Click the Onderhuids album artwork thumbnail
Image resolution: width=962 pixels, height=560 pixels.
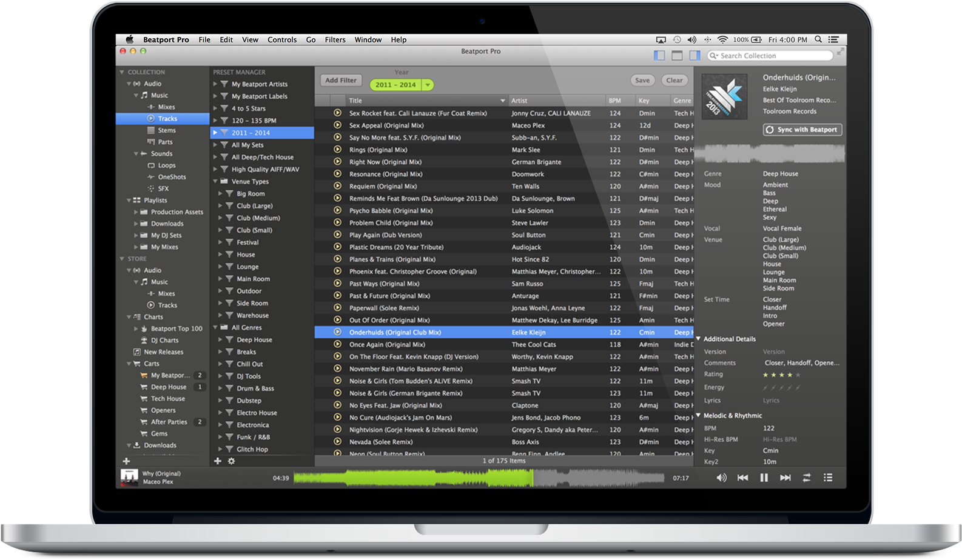[725, 97]
